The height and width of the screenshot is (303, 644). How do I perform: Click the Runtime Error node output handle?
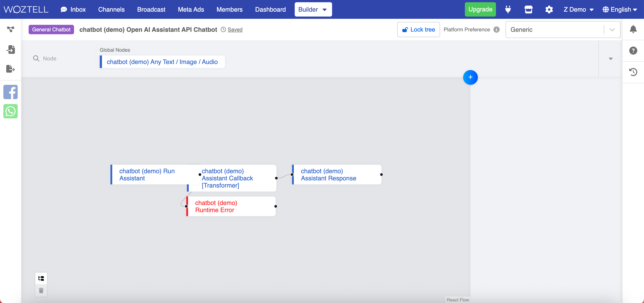click(275, 206)
